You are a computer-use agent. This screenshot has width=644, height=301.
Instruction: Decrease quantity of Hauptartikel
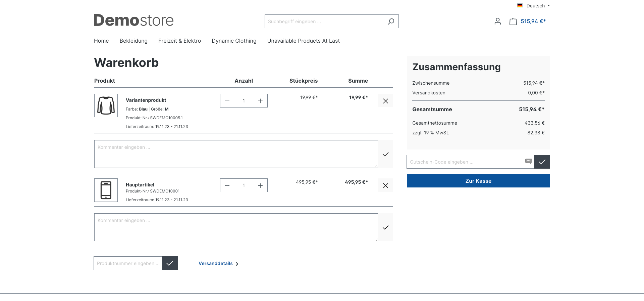[227, 185]
